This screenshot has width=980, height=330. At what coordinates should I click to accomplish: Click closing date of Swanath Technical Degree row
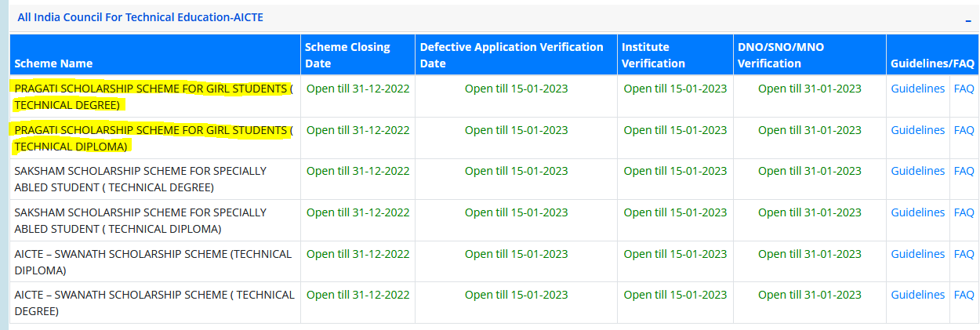tap(358, 295)
